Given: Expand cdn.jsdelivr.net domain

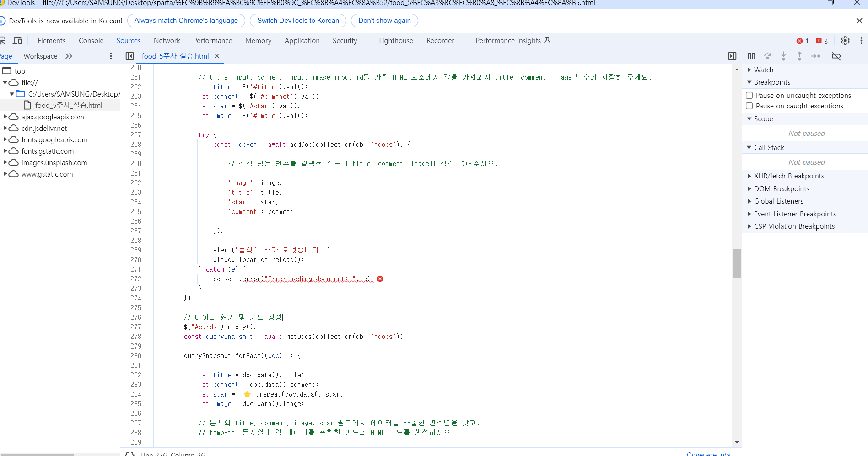Looking at the screenshot, I should (5, 129).
